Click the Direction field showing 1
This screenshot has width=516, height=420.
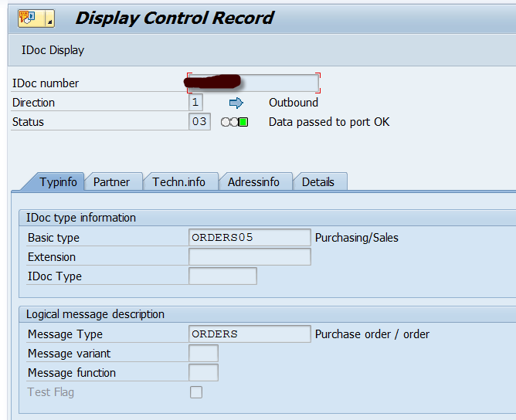click(195, 103)
